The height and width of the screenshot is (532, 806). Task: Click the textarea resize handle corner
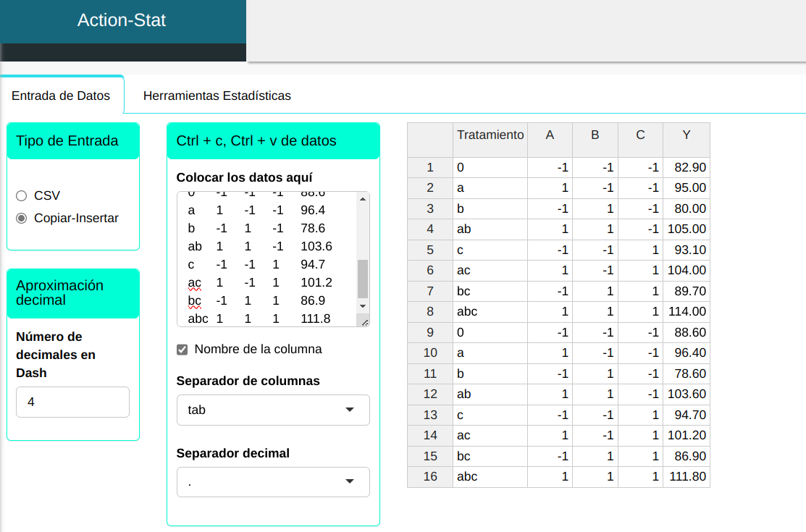coord(364,321)
